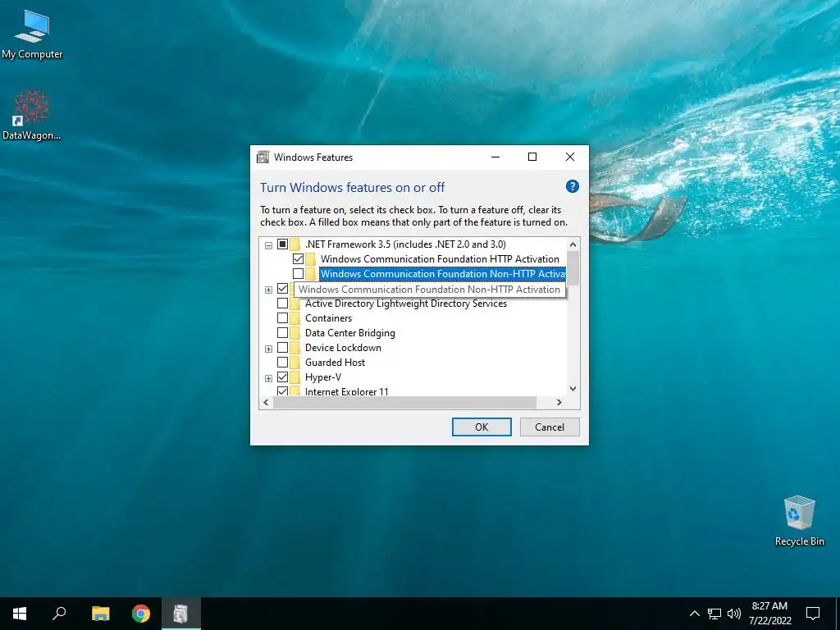840x630 pixels.
Task: Uncheck Internet Explorer 11 checkbox
Action: pos(282,391)
